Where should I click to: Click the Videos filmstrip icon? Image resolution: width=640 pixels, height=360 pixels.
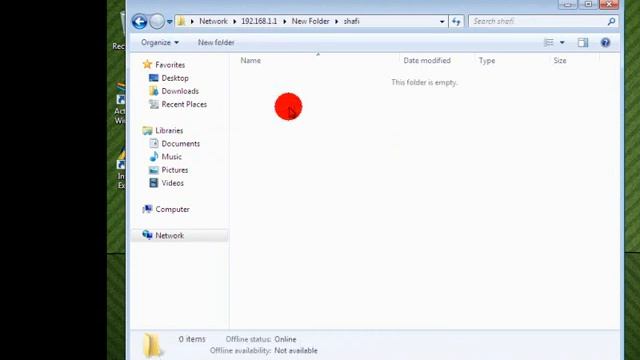pyautogui.click(x=153, y=183)
